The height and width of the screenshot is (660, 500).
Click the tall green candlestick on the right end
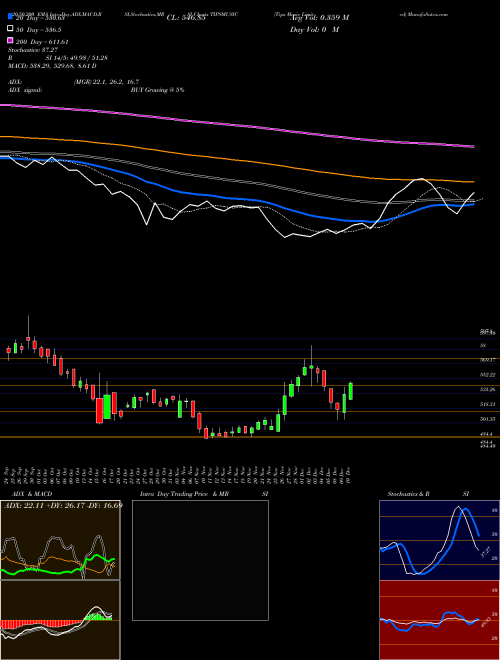pos(351,391)
